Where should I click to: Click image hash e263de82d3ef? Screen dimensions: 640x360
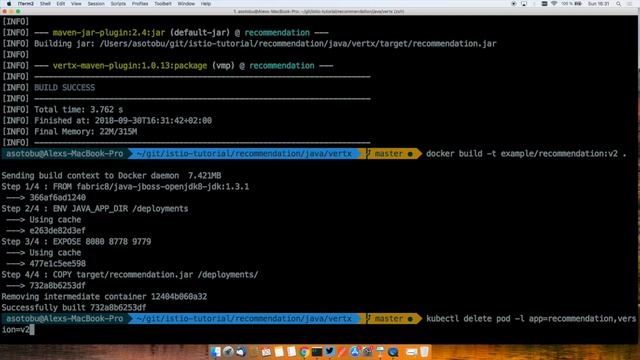[58, 231]
